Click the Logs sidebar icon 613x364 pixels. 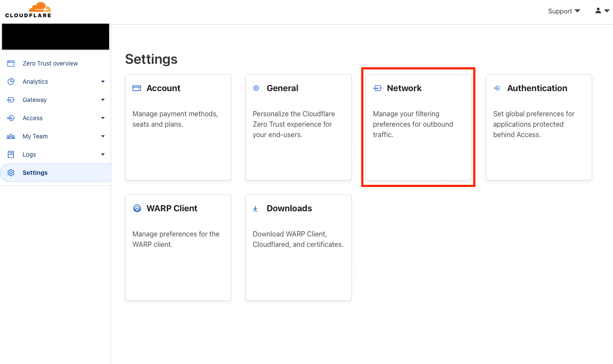[x=11, y=154]
